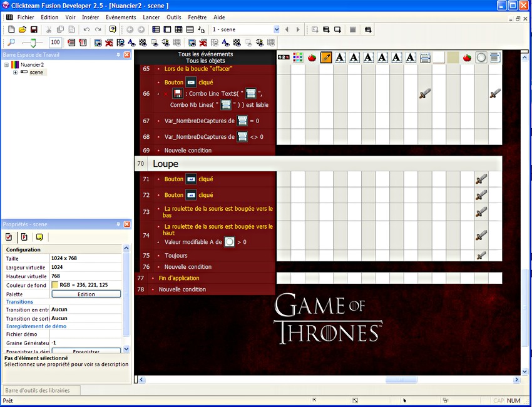Click the 'Lors de la boucle "effacer"' condition
Image resolution: width=532 pixels, height=407 pixels.
pyautogui.click(x=198, y=69)
